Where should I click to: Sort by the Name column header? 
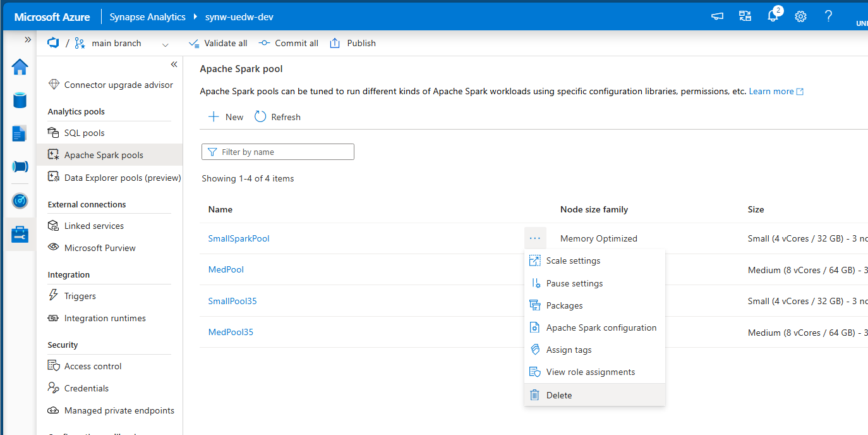pos(220,209)
